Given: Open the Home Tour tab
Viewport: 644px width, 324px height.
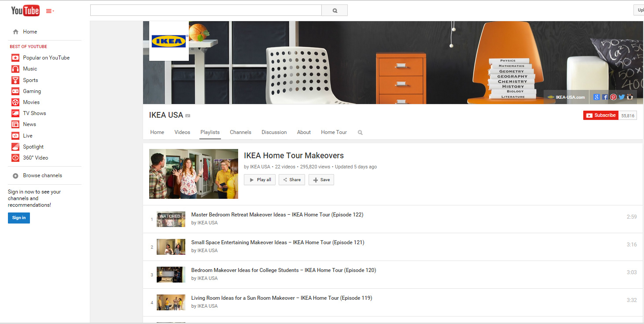Looking at the screenshot, I should pos(334,132).
